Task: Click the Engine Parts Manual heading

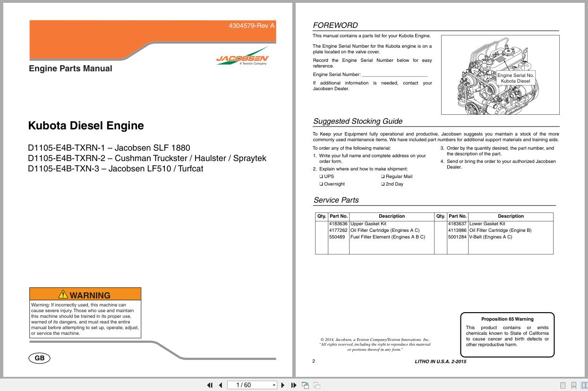Action: [x=70, y=68]
